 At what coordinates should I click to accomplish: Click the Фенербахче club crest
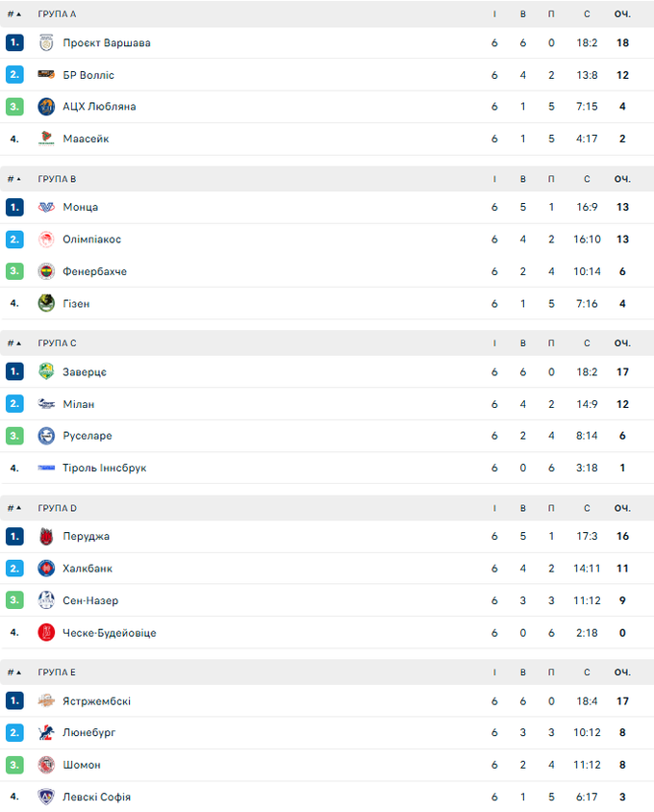pos(46,271)
